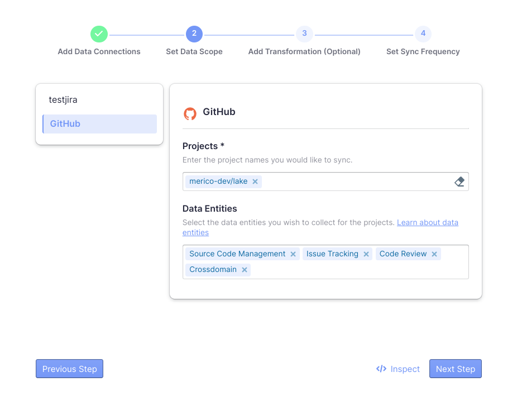Remove the Crossdomain entity tag
The height and width of the screenshot is (420, 517).
coord(245,270)
